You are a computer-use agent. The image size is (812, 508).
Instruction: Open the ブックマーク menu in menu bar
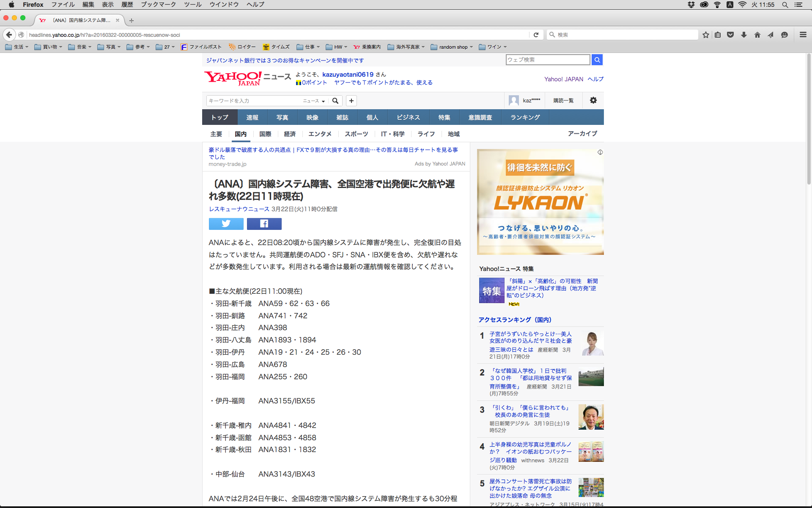[158, 5]
